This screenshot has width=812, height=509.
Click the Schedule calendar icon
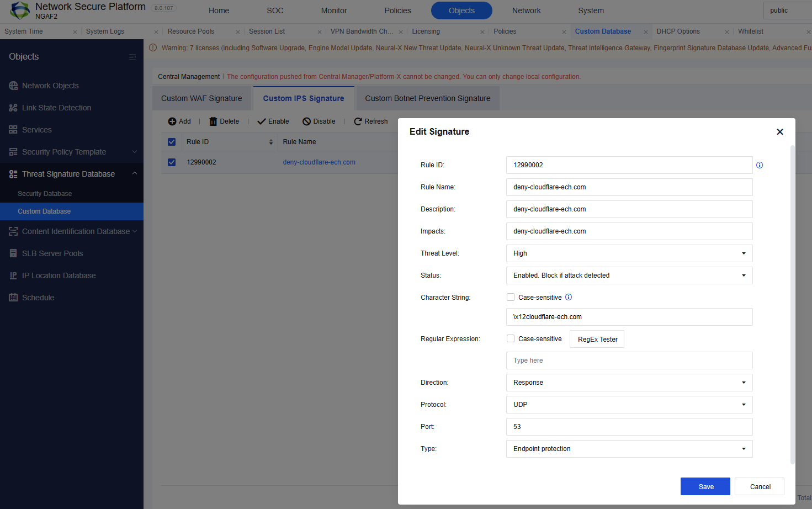13,298
